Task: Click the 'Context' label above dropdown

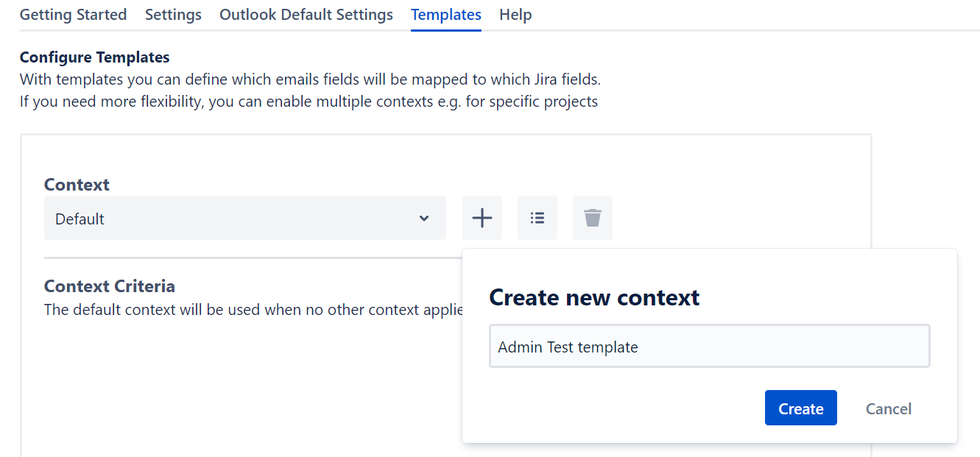Action: pyautogui.click(x=77, y=185)
